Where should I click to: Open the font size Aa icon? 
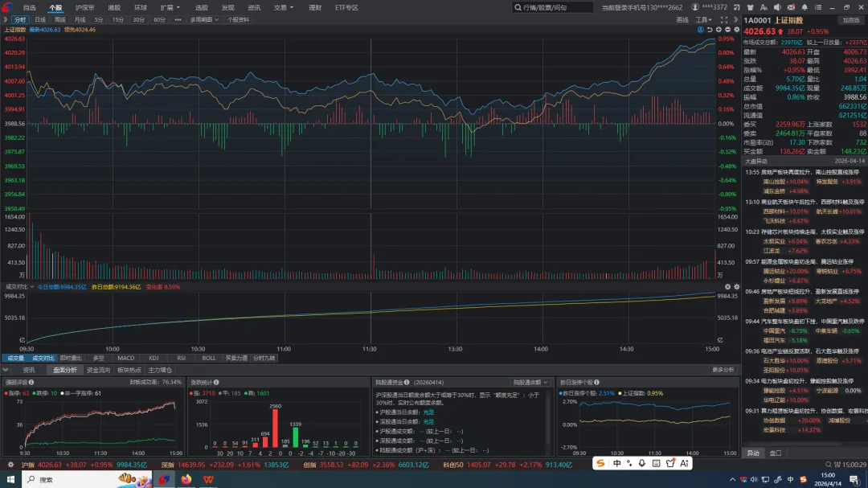tap(764, 7)
